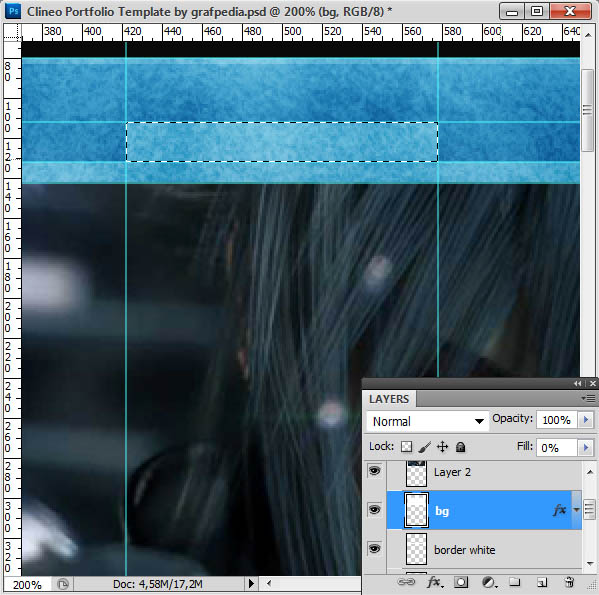This screenshot has width=599, height=595.
Task: Hide the bg layer
Action: (375, 510)
